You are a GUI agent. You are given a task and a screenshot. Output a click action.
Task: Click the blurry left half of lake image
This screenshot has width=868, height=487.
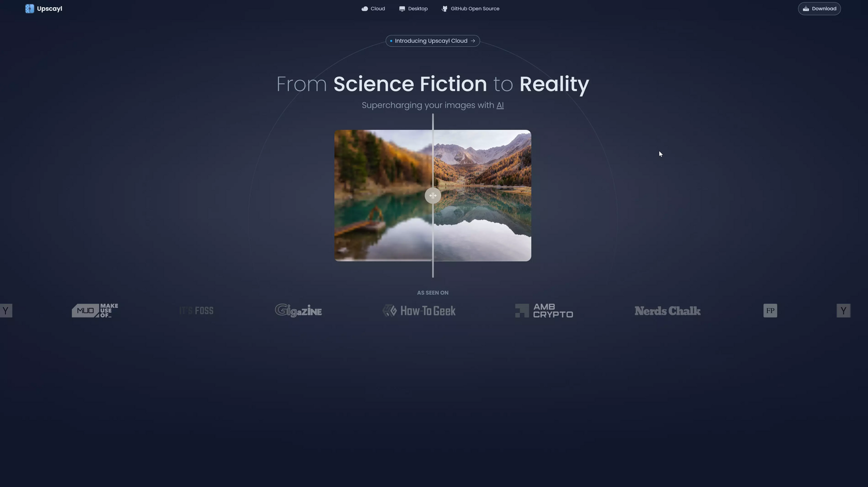(383, 195)
